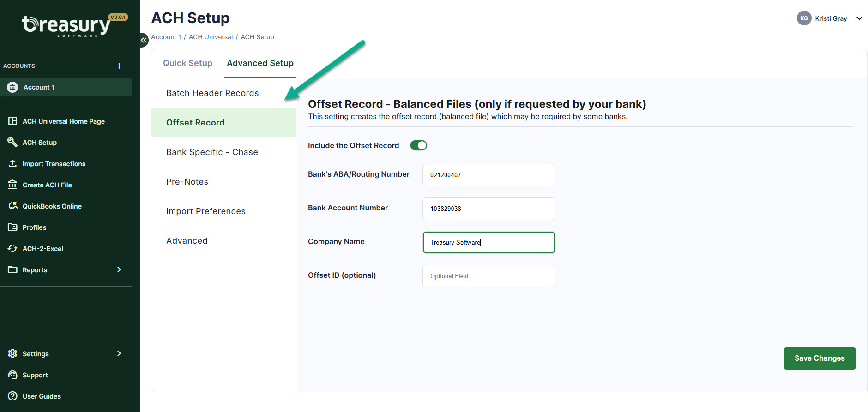Screen dimensions: 868x412
Task: Click the Offset ID optional field
Action: 488,276
